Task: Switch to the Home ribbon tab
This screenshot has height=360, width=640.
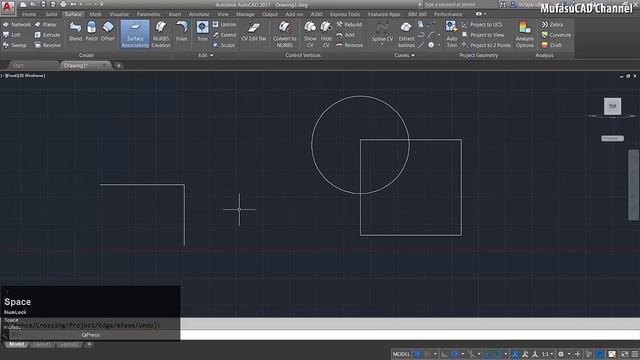Action: pyautogui.click(x=29, y=14)
